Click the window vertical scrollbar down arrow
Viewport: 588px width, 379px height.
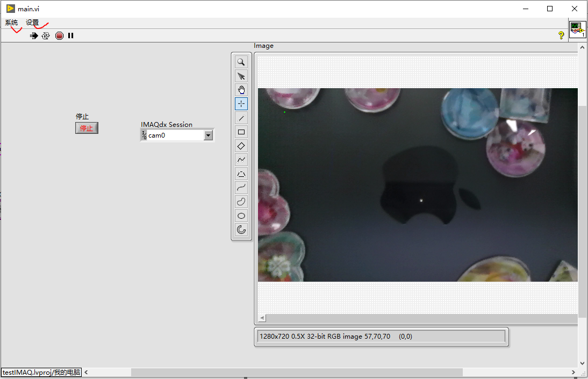point(582,363)
